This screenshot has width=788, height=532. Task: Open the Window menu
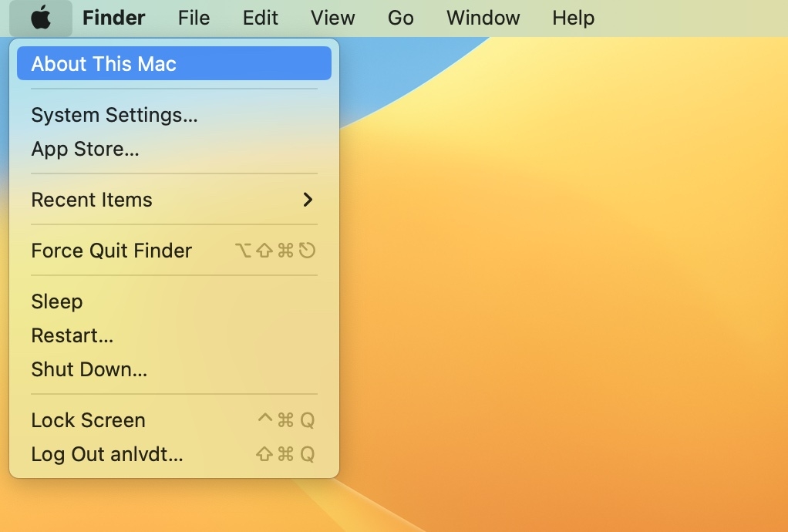click(x=483, y=18)
